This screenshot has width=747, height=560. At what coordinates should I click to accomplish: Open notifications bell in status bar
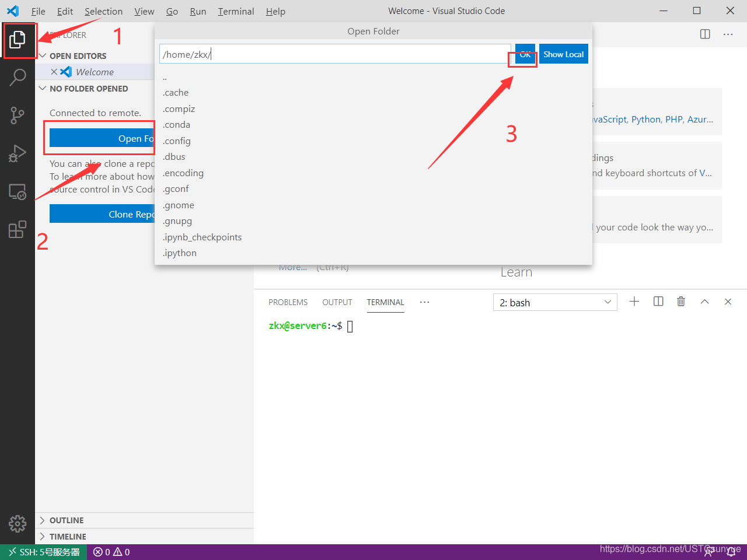730,552
